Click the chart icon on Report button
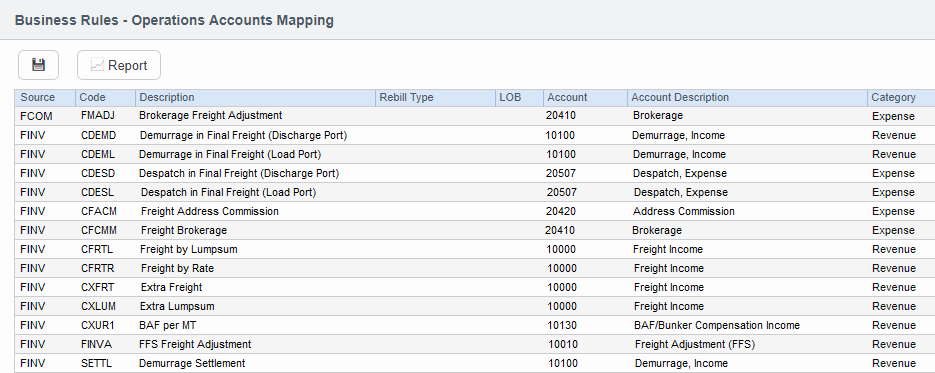This screenshot has width=935, height=373. 97,65
